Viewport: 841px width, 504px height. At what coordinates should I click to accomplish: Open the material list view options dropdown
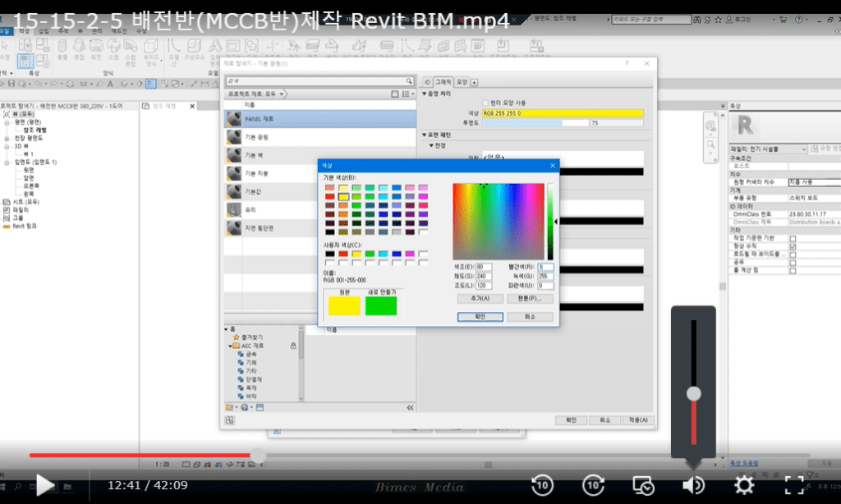(408, 94)
